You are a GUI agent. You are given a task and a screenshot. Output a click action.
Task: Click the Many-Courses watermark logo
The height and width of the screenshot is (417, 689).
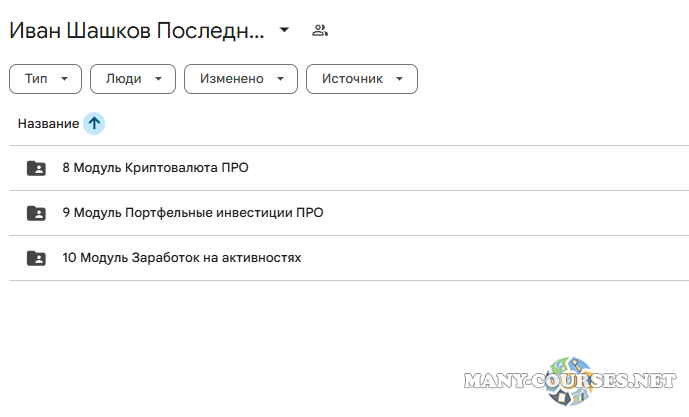click(570, 381)
